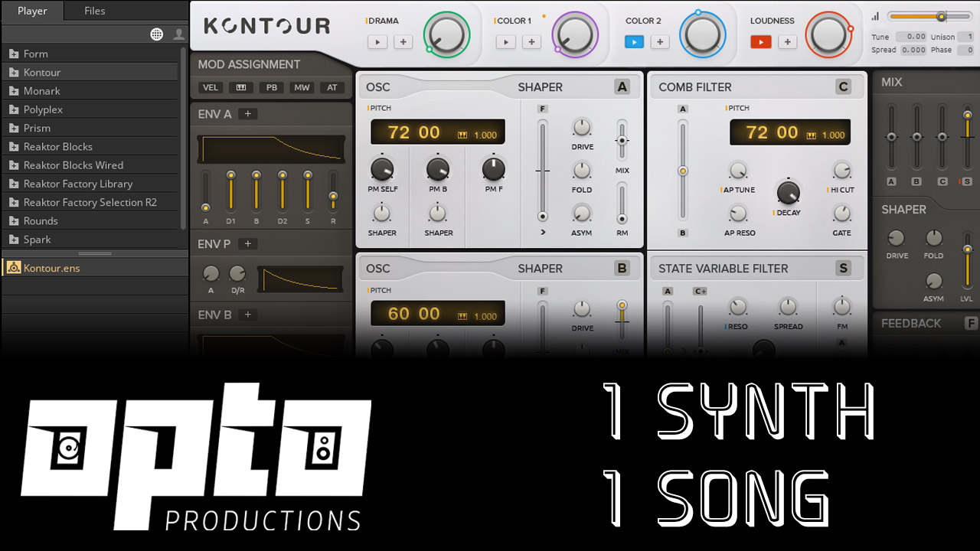This screenshot has height=551, width=980.
Task: Open the Monark folder
Action: click(90, 90)
